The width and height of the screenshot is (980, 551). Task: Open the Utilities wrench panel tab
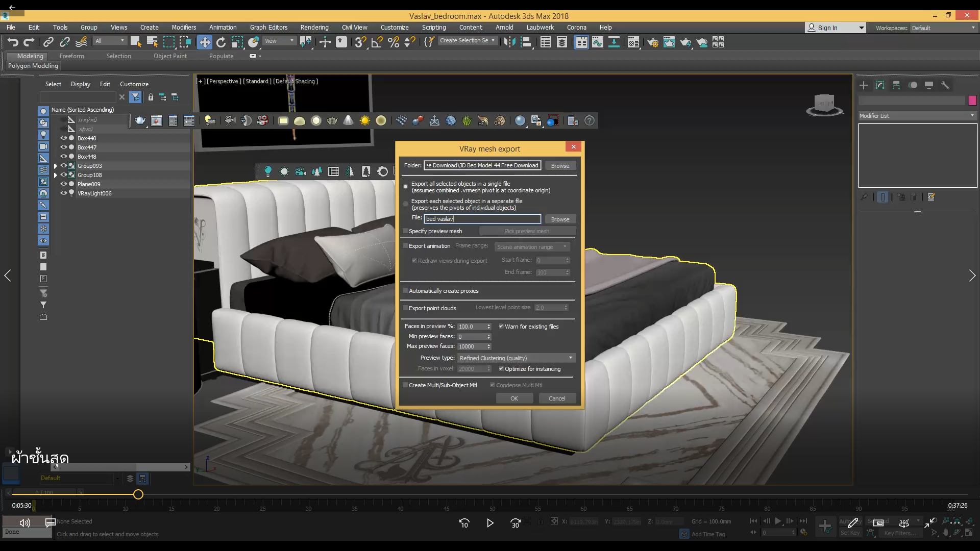(x=945, y=85)
